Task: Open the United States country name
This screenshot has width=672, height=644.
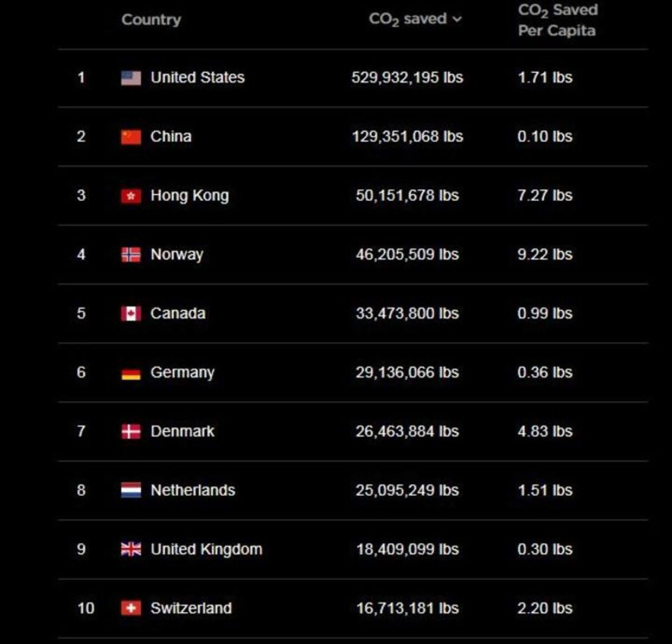Action: [x=198, y=77]
